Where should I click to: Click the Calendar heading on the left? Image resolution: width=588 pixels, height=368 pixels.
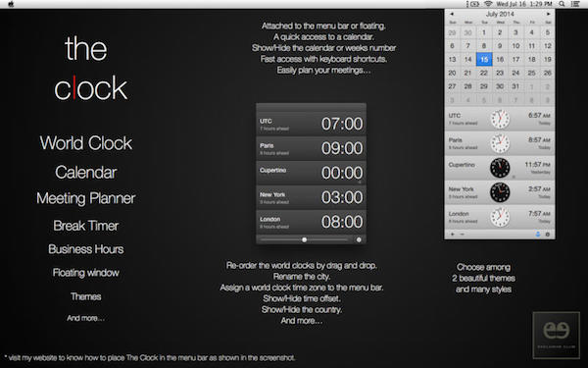(x=86, y=173)
